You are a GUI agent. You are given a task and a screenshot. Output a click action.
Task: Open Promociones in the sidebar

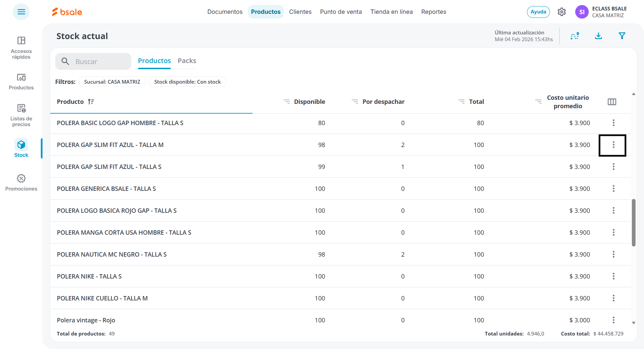coord(21,182)
